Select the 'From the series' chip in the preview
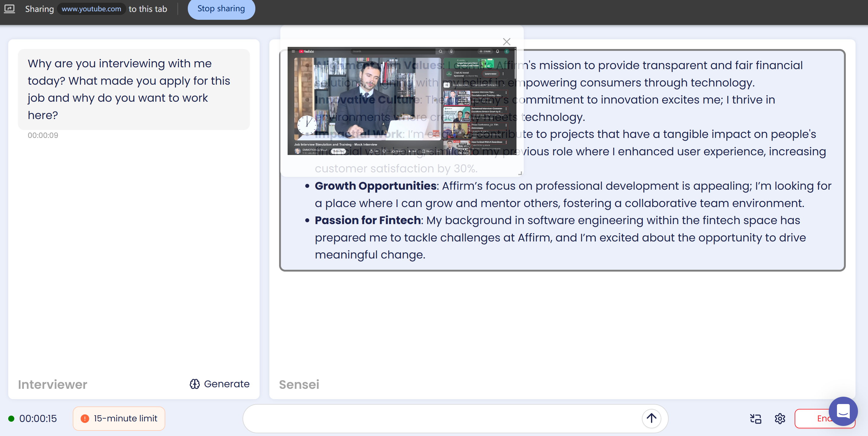868x436 pixels. tap(460, 85)
